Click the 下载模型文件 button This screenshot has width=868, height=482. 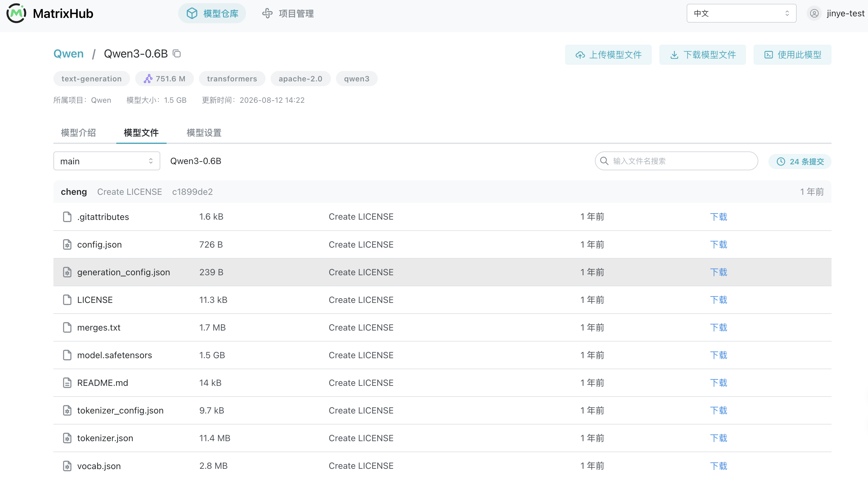(702, 55)
